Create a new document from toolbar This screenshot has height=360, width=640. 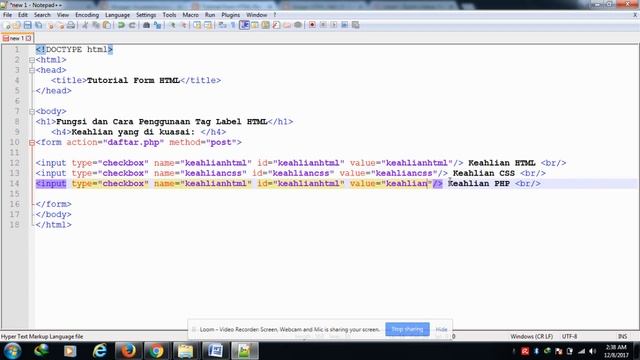[7, 25]
